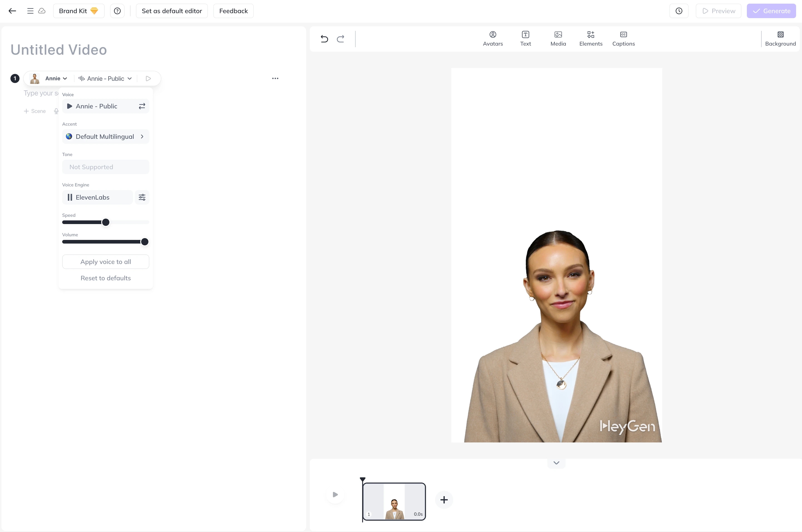Select scene 1 thumbnail in timeline
Viewport: 802px width, 532px height.
pyautogui.click(x=394, y=501)
